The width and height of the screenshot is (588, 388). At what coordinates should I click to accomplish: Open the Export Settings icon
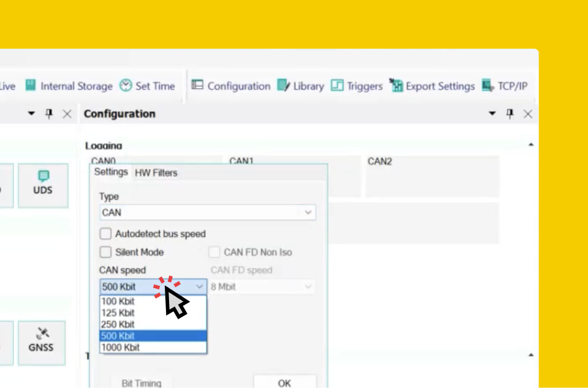coord(396,85)
